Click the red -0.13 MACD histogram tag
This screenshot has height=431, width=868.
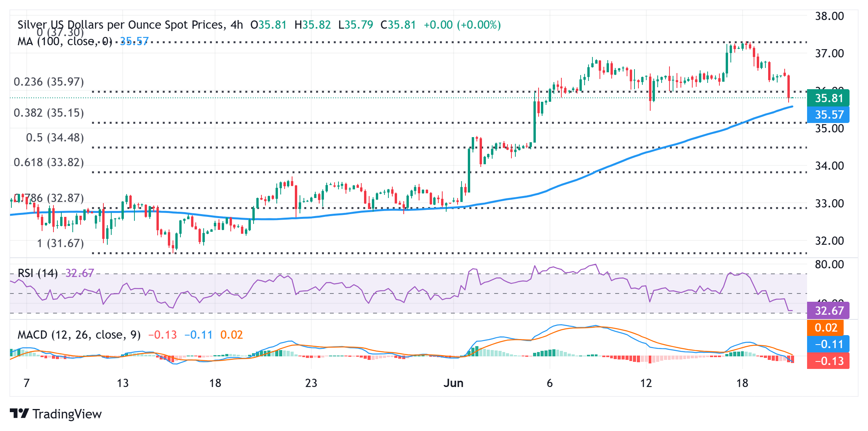828,361
